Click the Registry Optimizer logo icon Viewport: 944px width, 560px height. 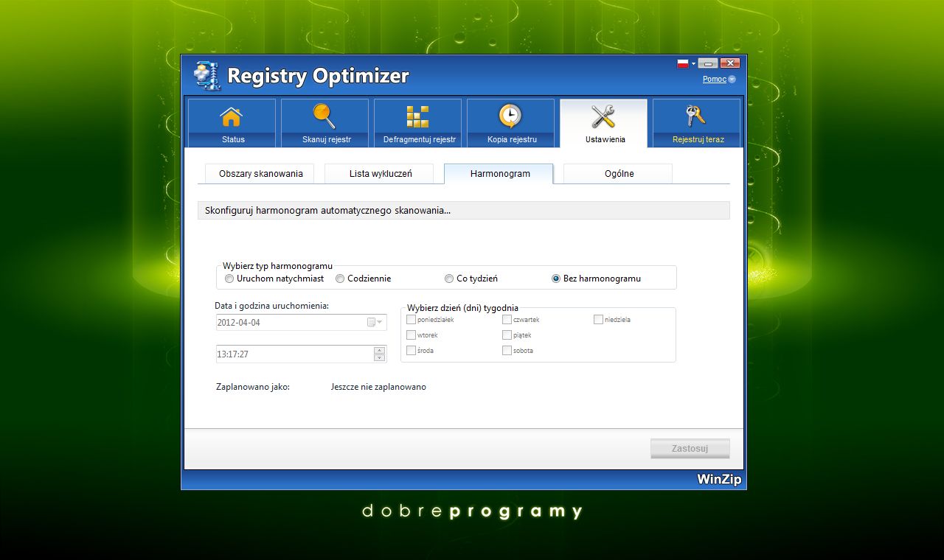(207, 76)
